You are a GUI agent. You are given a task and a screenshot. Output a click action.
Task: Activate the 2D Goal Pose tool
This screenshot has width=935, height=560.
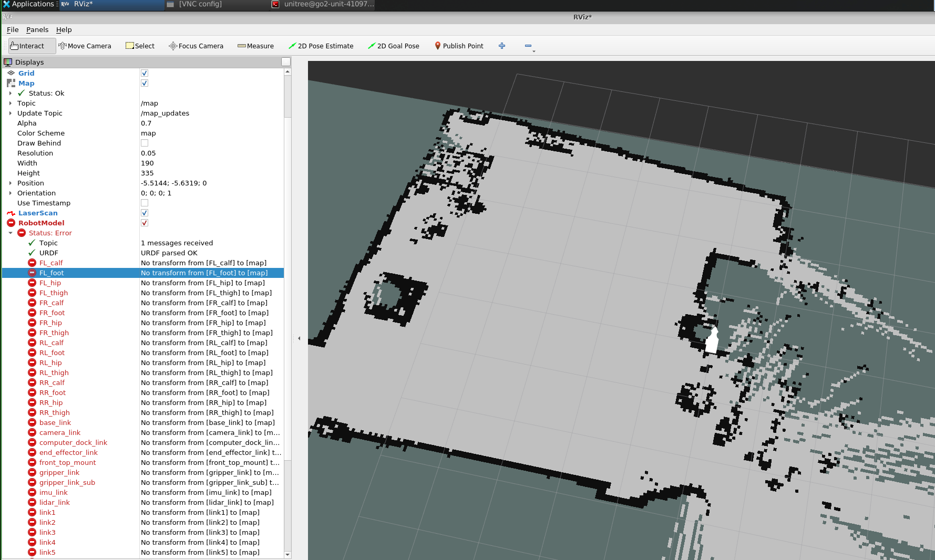tap(393, 46)
